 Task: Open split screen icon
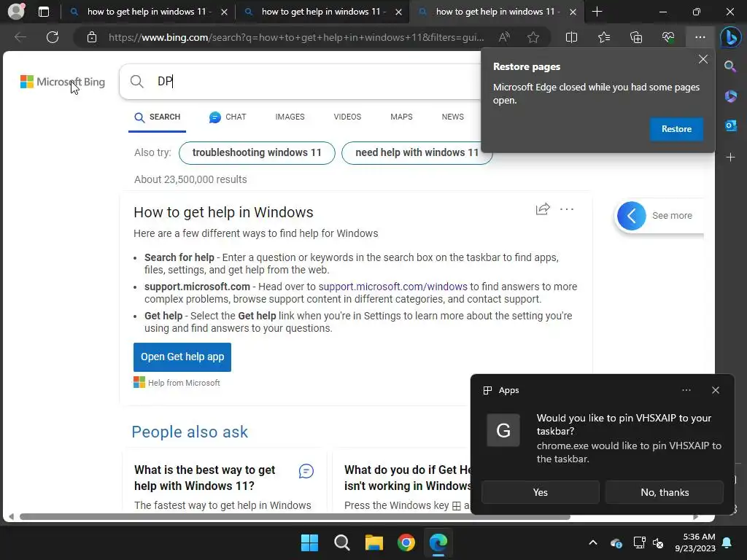coord(571,37)
